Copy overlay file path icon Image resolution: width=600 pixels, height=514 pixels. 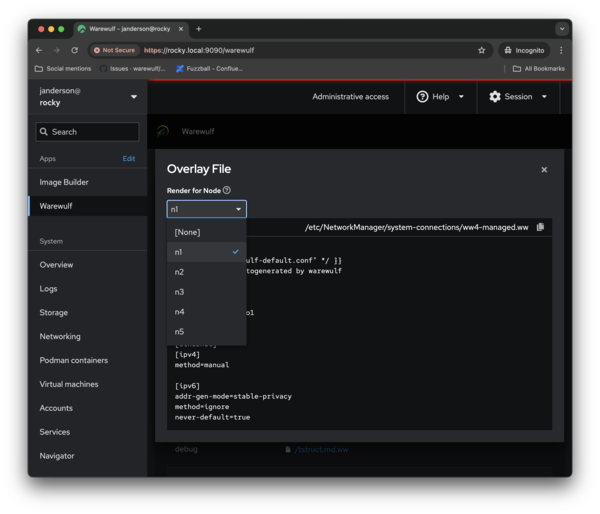(540, 227)
